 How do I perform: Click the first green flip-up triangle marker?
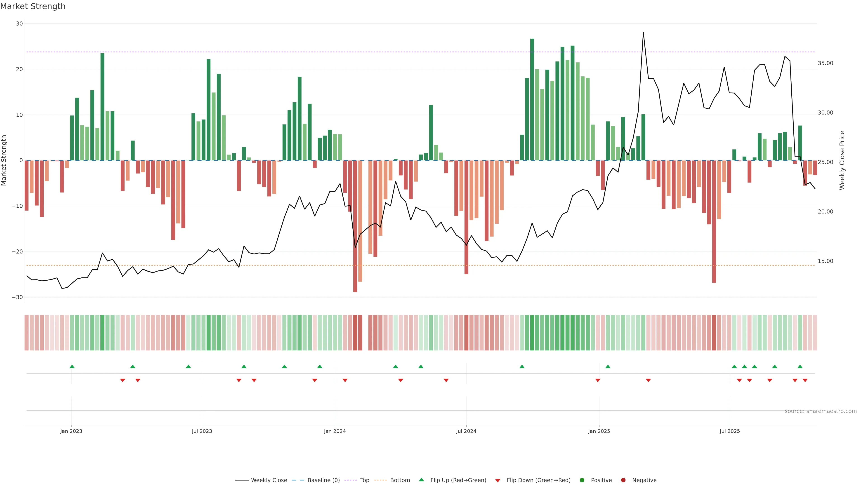point(72,366)
